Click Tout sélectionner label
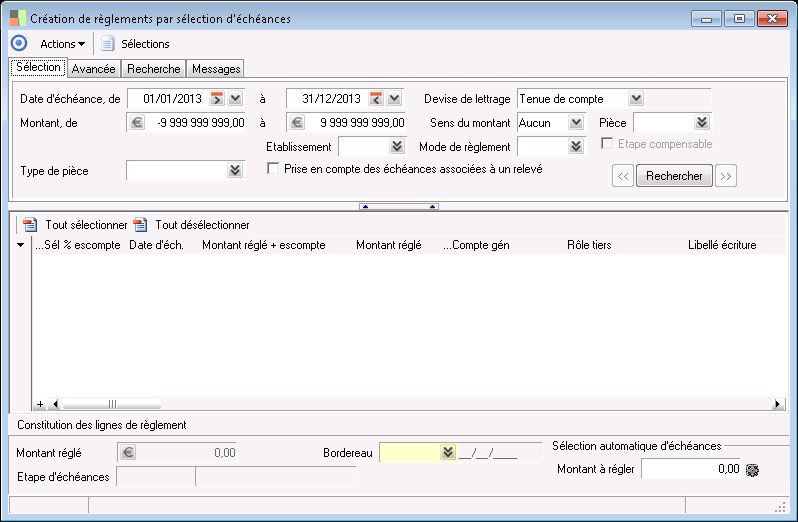Screen dimensions: 798x522 click(x=86, y=225)
